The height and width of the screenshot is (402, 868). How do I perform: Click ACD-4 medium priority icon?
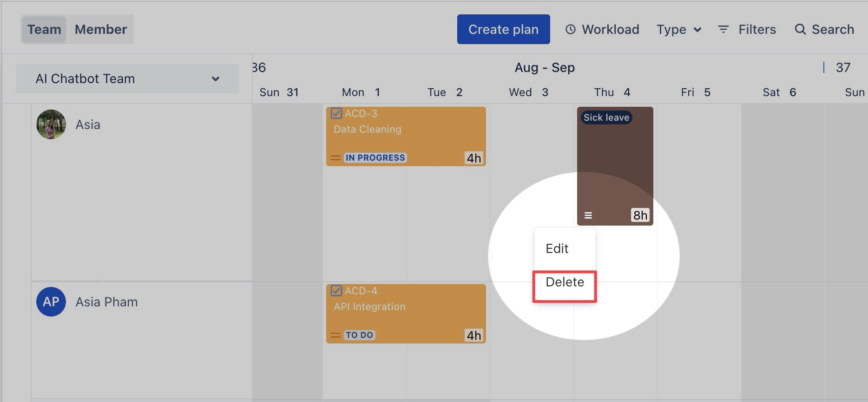(x=335, y=335)
